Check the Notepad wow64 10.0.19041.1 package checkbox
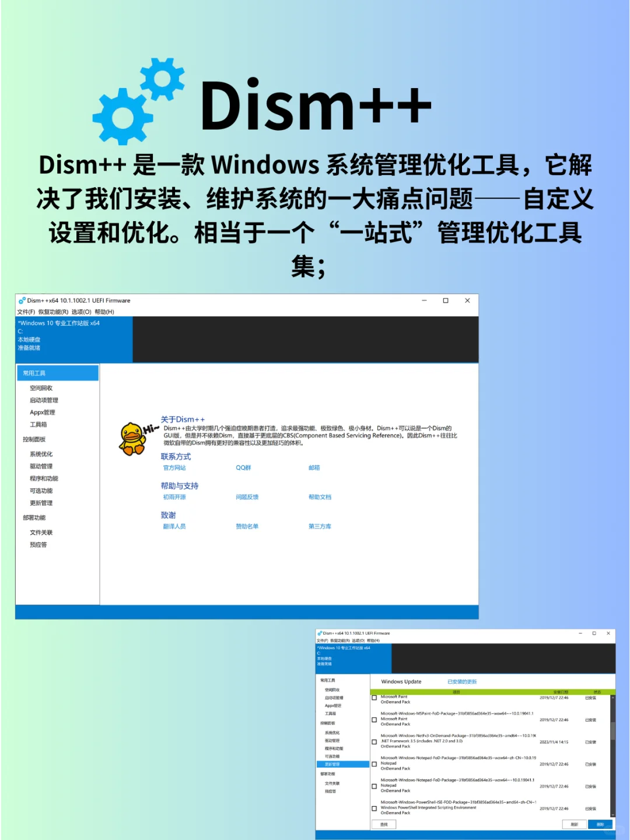 [374, 786]
